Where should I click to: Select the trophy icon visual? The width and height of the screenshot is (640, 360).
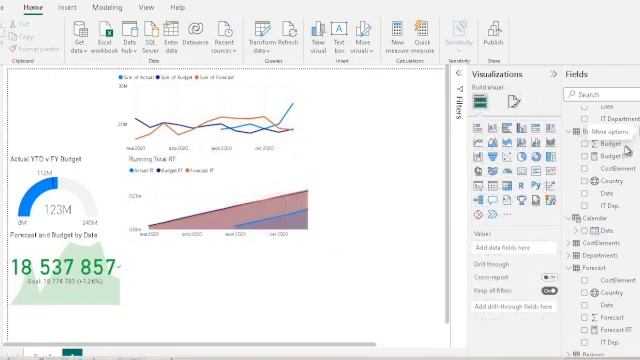point(521,200)
